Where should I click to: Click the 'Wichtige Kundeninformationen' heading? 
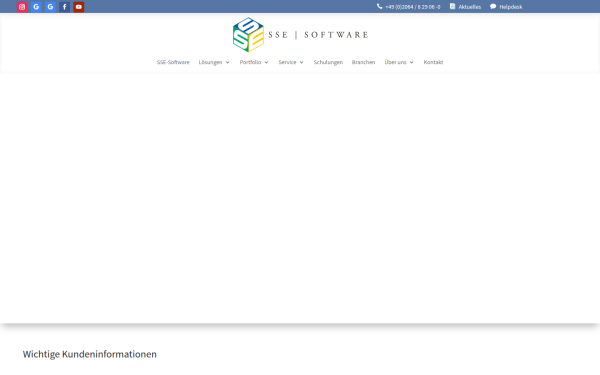[90, 354]
